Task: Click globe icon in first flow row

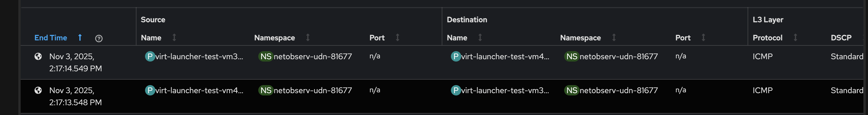Action: click(x=38, y=56)
